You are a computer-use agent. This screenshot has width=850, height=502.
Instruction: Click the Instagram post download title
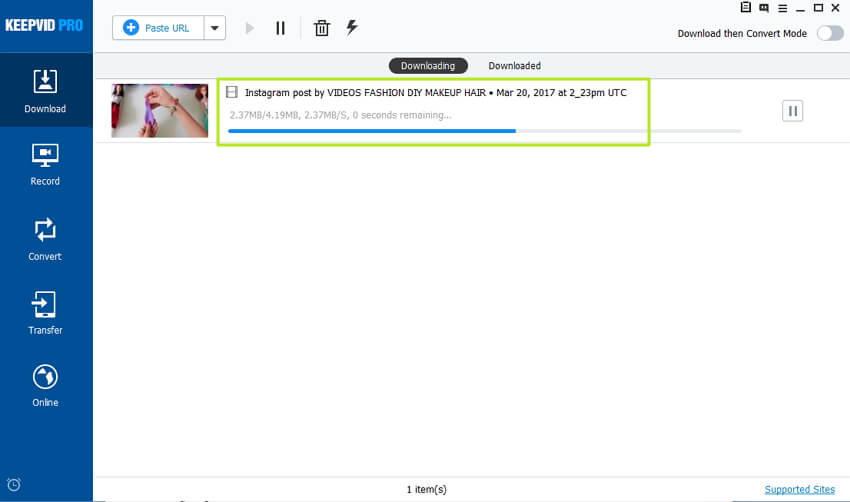[435, 93]
